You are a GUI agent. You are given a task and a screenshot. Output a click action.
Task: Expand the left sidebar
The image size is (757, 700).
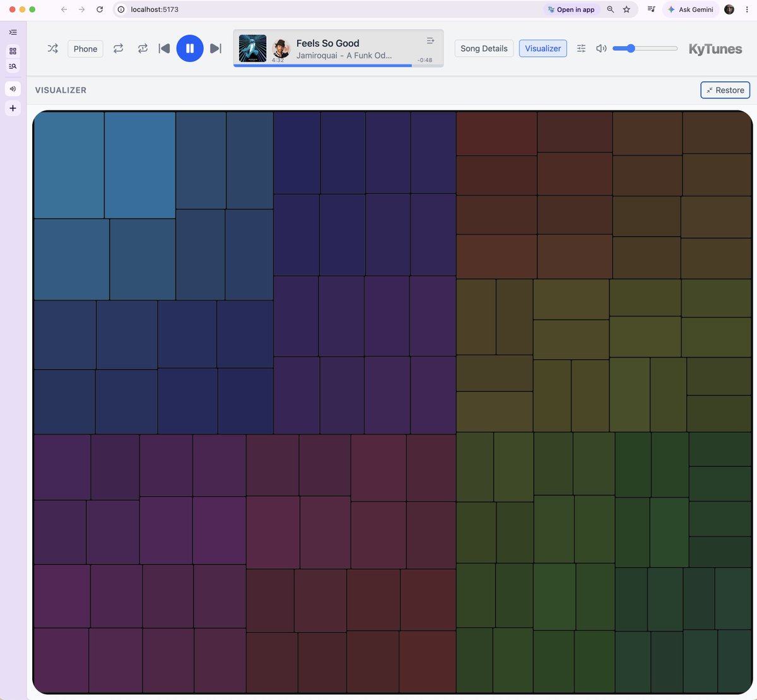13,32
